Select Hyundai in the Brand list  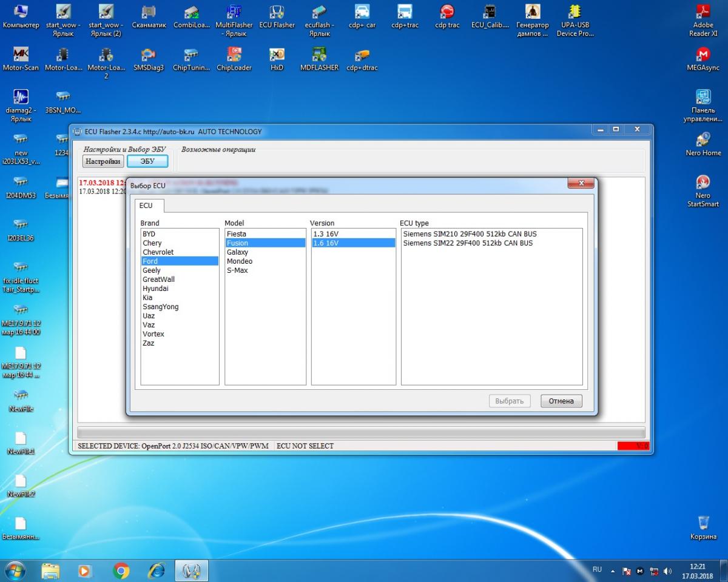coord(155,289)
